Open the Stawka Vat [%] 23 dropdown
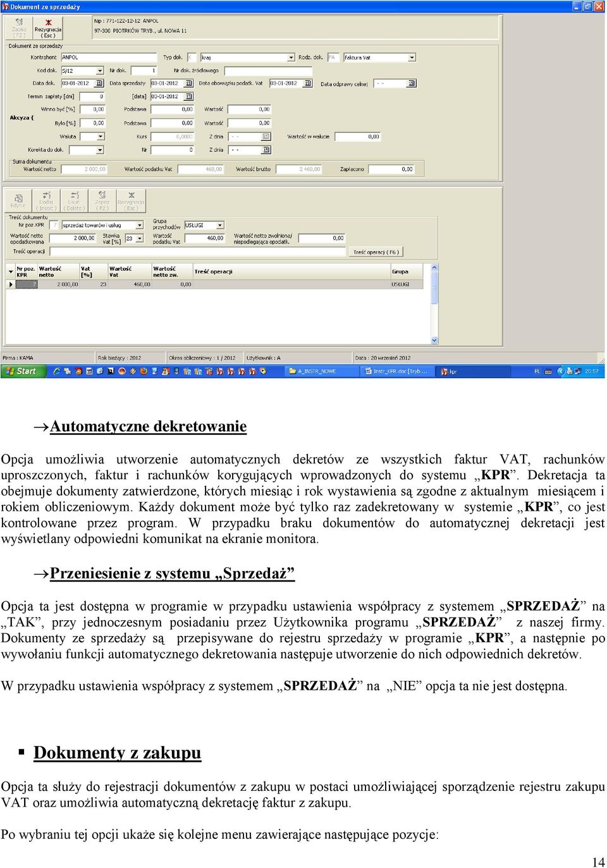Viewport: 607px width, 868px height. tap(138, 238)
